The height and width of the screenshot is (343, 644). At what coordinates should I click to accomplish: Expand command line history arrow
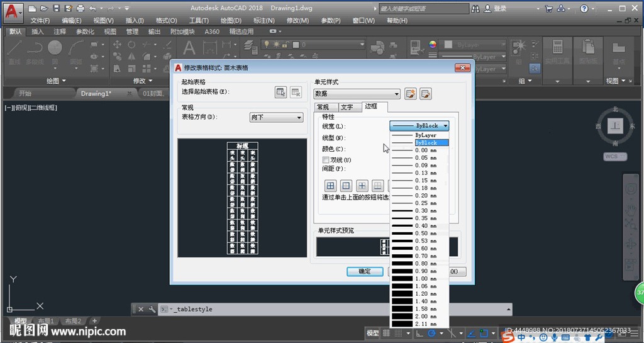(508, 309)
